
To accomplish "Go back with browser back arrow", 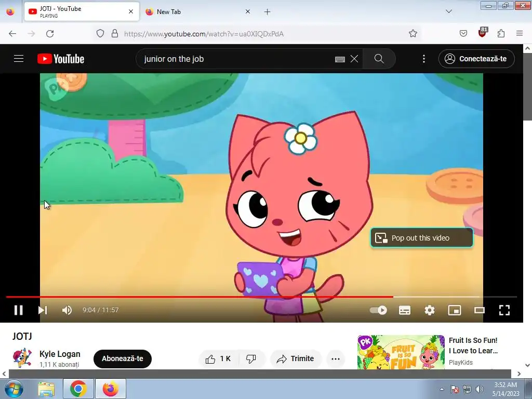I will (x=12, y=34).
